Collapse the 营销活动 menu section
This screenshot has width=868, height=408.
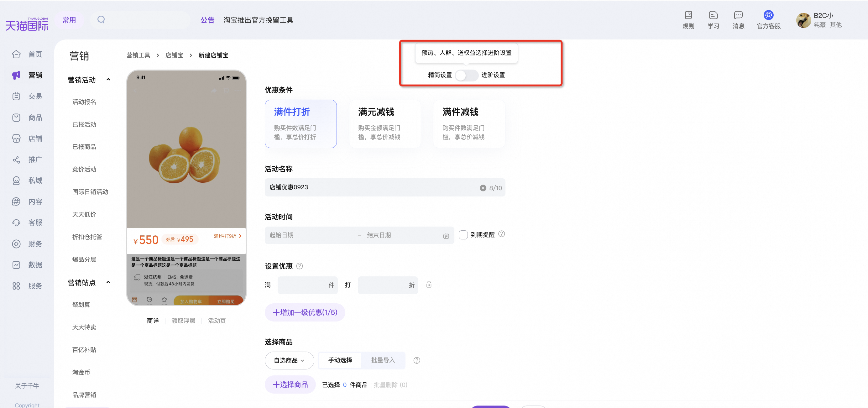tap(108, 80)
